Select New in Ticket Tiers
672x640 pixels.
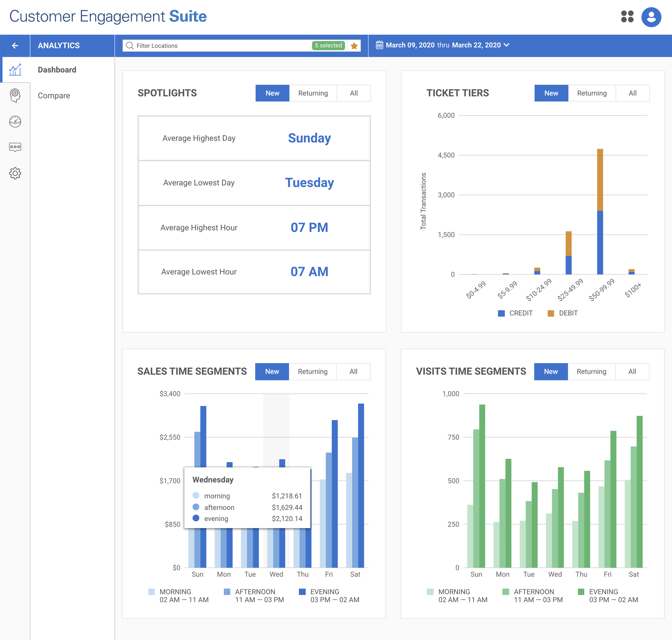tap(551, 93)
